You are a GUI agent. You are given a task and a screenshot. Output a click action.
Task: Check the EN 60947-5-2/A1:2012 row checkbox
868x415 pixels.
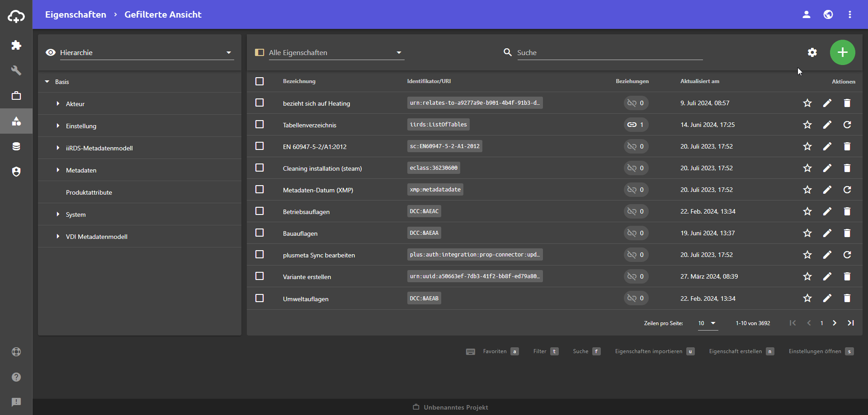[259, 146]
